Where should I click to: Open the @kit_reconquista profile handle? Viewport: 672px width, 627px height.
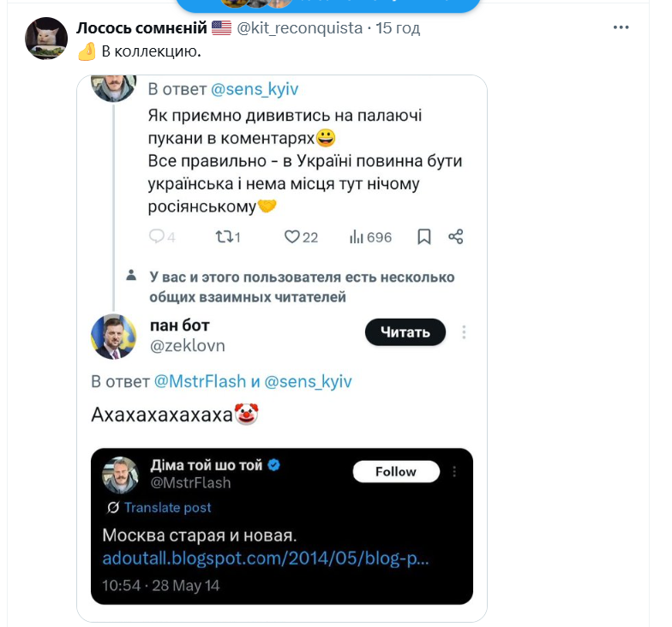click(x=299, y=28)
